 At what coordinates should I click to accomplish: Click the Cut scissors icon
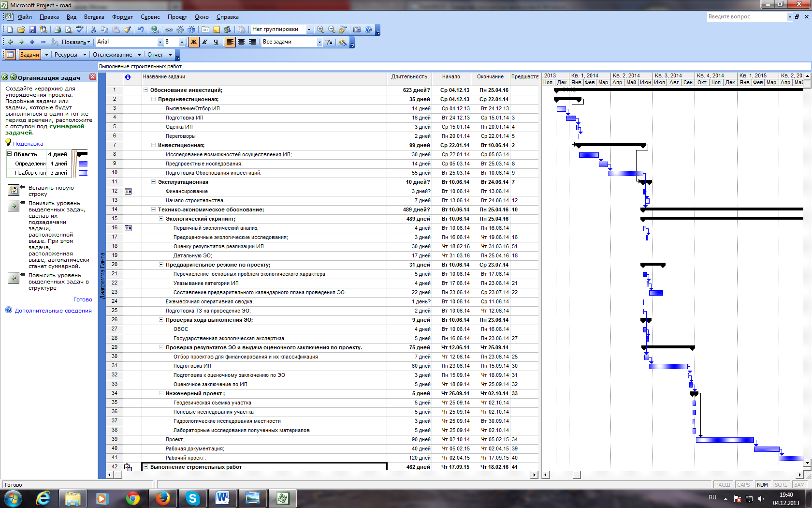pos(93,30)
